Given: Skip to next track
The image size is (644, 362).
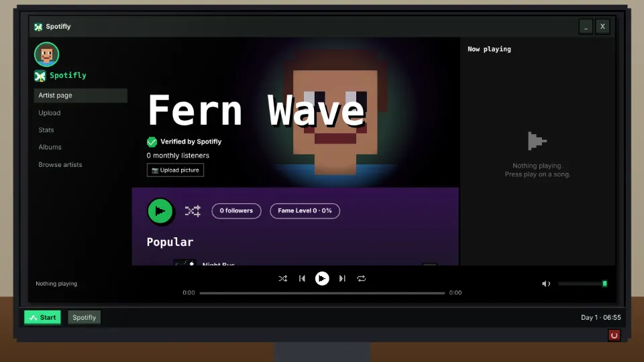Looking at the screenshot, I should (x=342, y=279).
